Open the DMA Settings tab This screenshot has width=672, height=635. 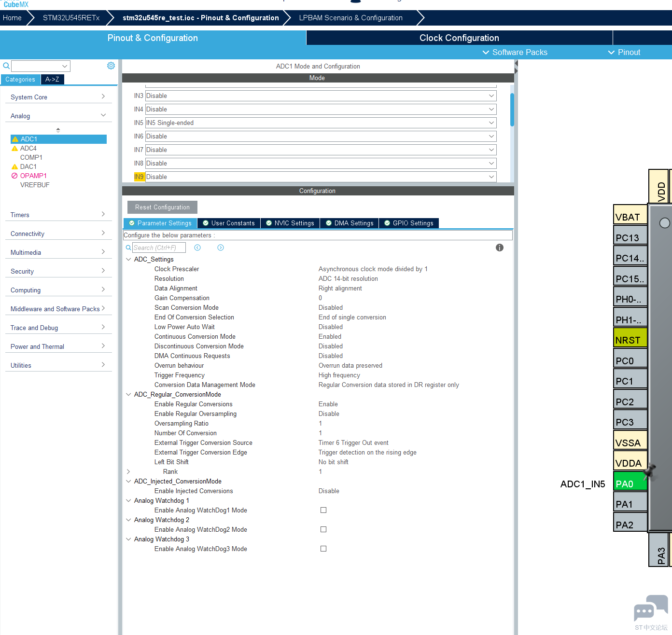coord(350,223)
